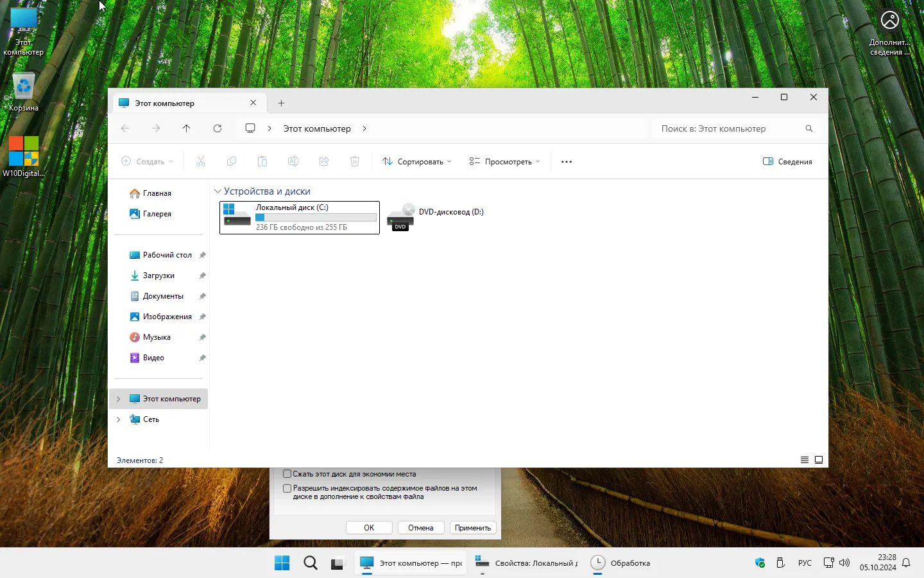Image resolution: width=924 pixels, height=578 pixels.
Task: Click the Refresh icon in navigation bar
Action: [x=218, y=128]
